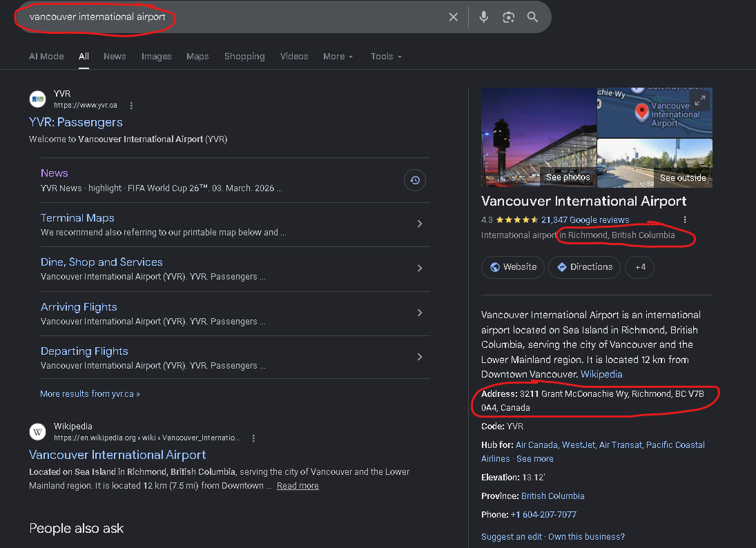
Task: Open the map thumbnail of the airport
Action: coord(655,112)
